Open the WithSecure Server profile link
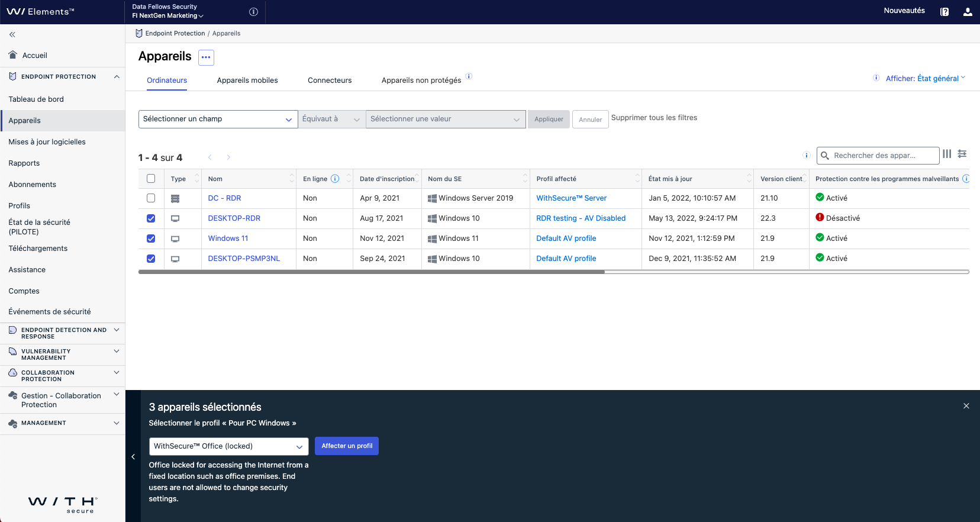The image size is (980, 522). point(571,198)
